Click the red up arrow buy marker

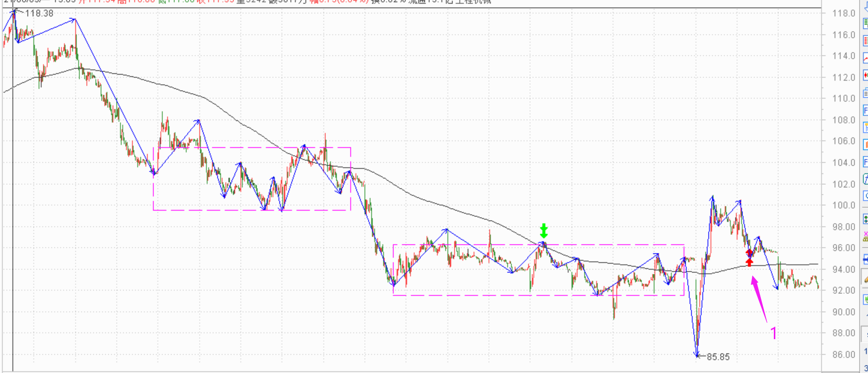749,258
